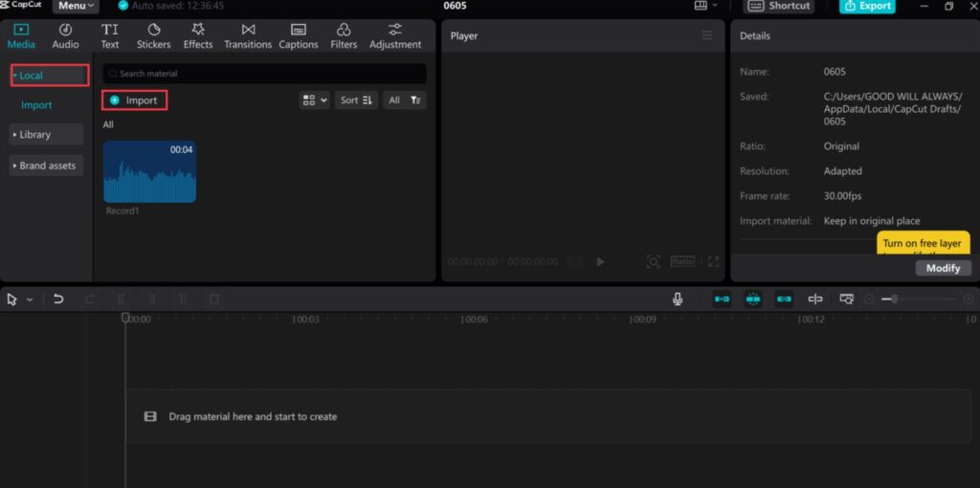Toggle auto snapping in timeline toolbar
The width and height of the screenshot is (980, 488).
click(x=753, y=299)
